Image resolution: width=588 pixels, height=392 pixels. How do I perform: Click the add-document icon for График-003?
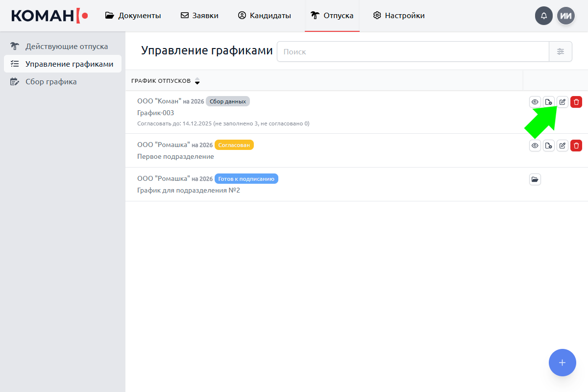[549, 102]
